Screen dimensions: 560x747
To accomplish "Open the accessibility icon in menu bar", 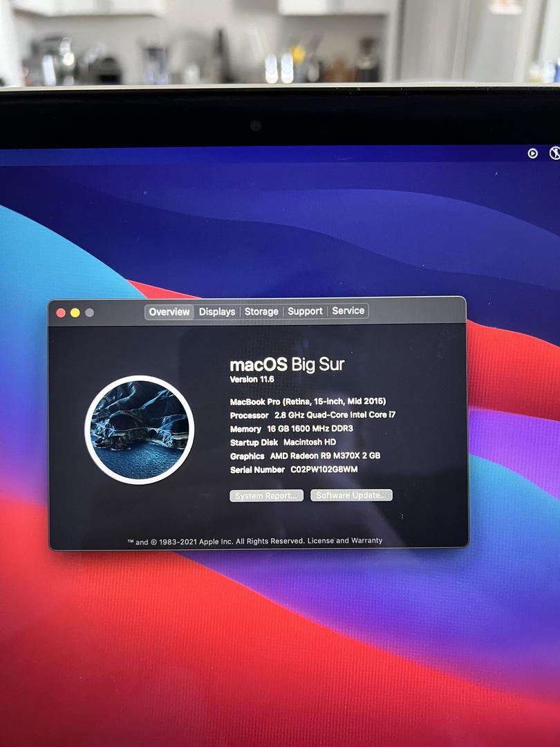I will pyautogui.click(x=554, y=153).
